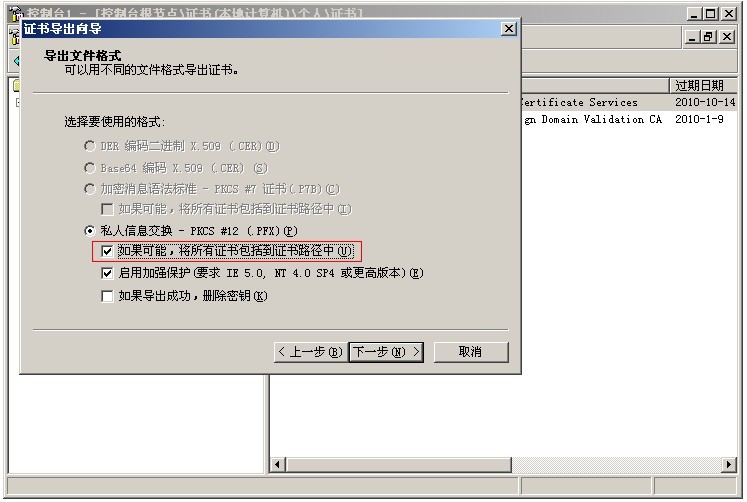Enable 如果导出成功，删除密钥 checkbox

(x=107, y=296)
